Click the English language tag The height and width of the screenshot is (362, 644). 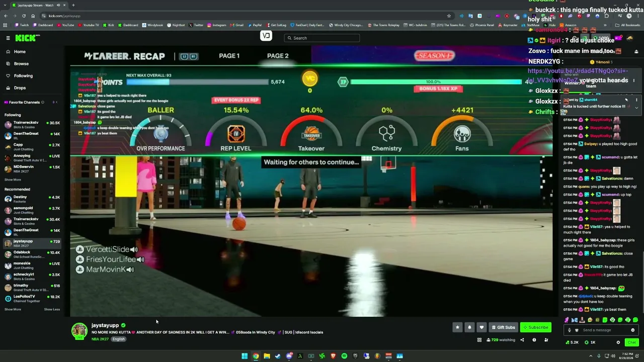pyautogui.click(x=118, y=339)
